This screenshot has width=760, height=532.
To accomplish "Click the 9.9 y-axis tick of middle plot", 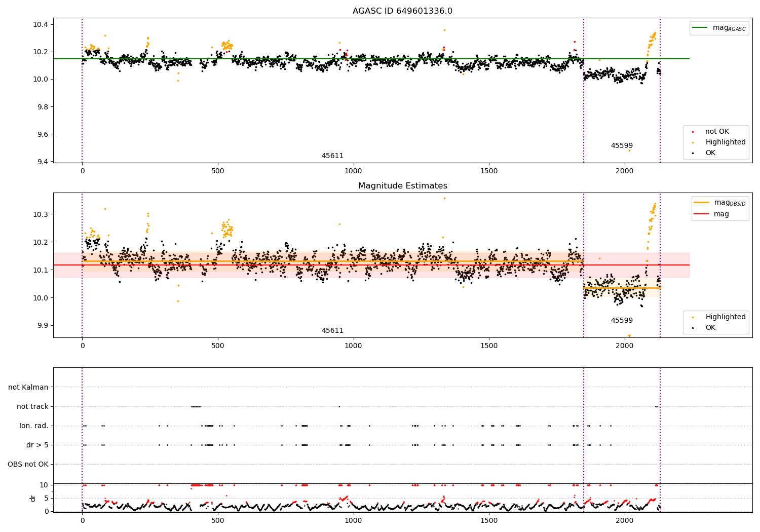I will pyautogui.click(x=43, y=326).
